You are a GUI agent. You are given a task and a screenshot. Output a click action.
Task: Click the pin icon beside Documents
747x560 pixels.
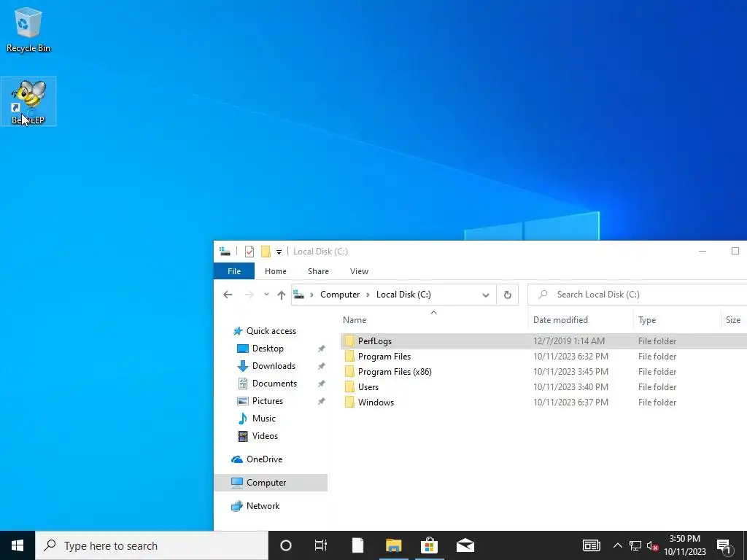pyautogui.click(x=322, y=384)
